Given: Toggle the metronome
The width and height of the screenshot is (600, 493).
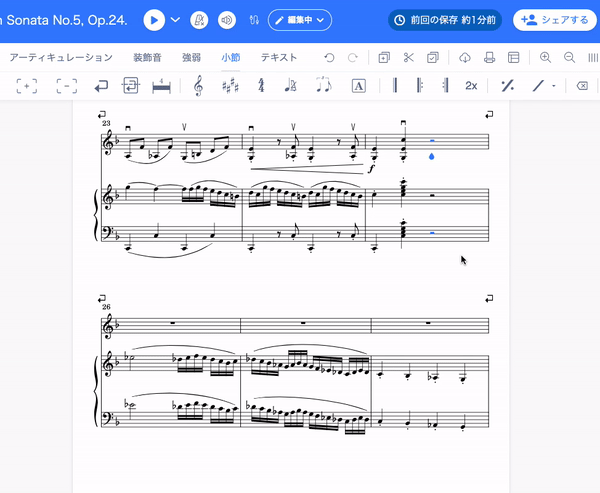Looking at the screenshot, I should pos(200,20).
